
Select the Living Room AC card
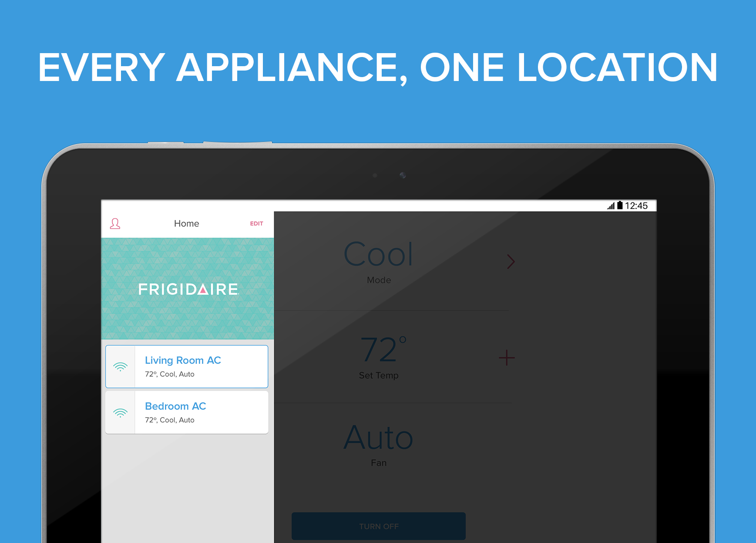click(187, 367)
